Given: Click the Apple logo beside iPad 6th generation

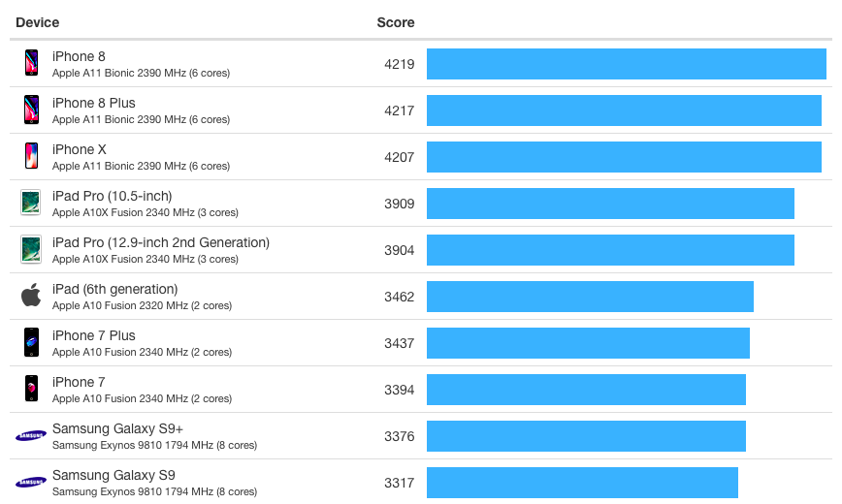Looking at the screenshot, I should click(x=31, y=296).
